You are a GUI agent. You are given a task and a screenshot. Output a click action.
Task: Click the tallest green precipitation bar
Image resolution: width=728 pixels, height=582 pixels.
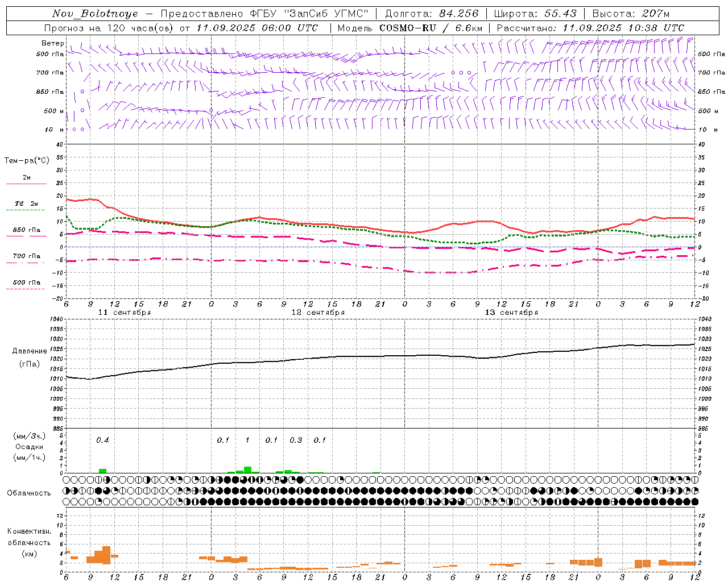click(x=247, y=469)
